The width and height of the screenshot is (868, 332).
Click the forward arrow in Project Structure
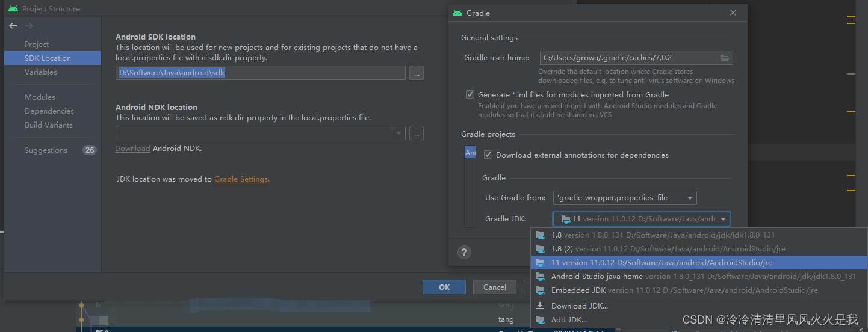click(29, 26)
